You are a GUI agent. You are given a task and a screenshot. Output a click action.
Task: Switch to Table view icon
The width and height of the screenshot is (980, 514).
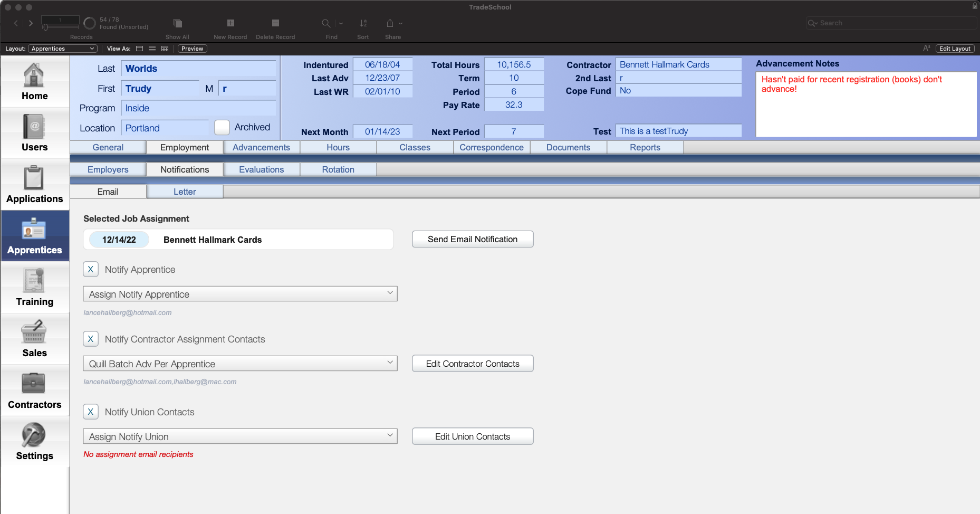click(165, 49)
